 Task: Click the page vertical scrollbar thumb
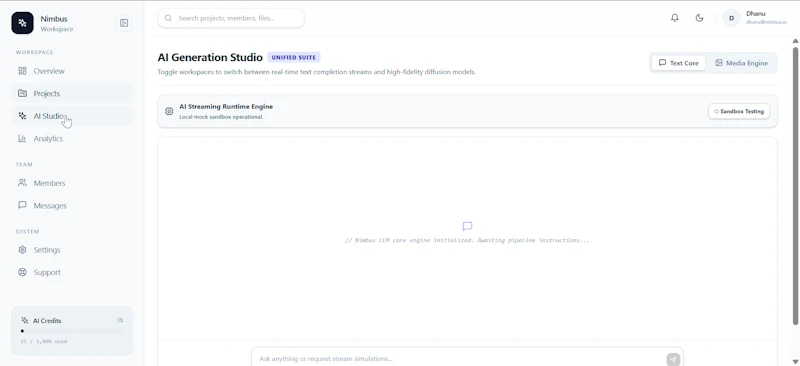(795, 186)
